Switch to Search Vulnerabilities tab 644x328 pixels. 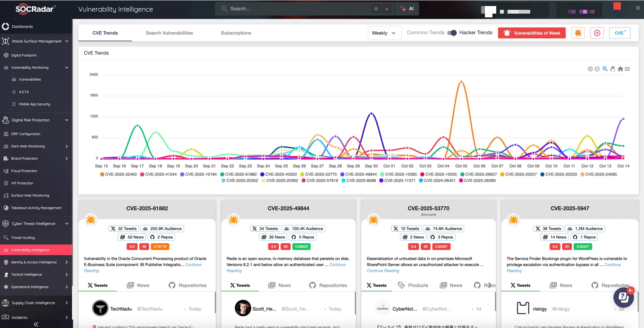pos(169,33)
